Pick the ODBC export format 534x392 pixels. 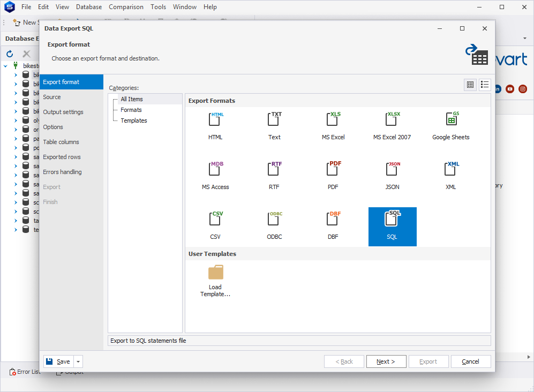274,225
